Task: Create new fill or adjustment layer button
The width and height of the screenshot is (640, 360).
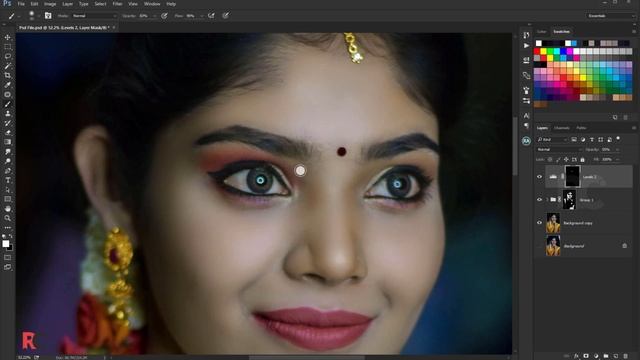Action: pos(596,356)
